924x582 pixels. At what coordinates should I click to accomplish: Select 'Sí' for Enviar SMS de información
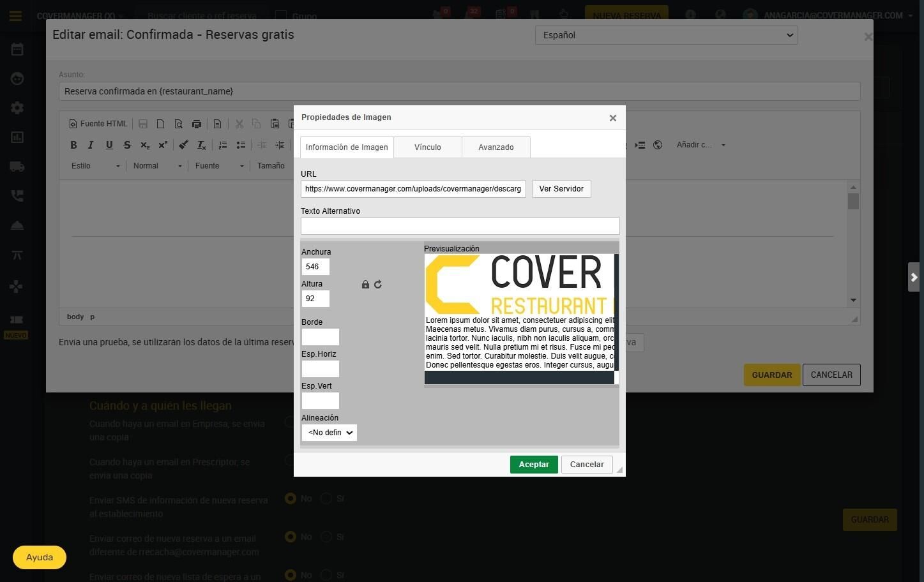click(x=326, y=498)
